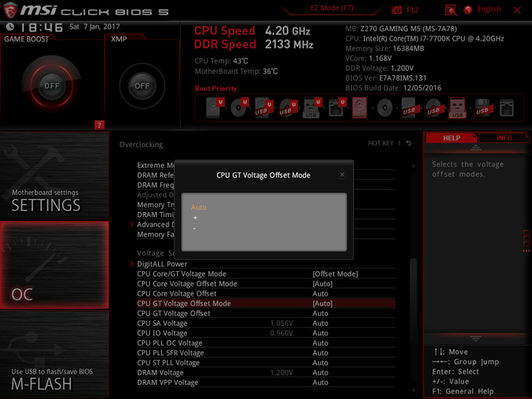
Task: Click the Boot Priority heading
Action: (216, 88)
